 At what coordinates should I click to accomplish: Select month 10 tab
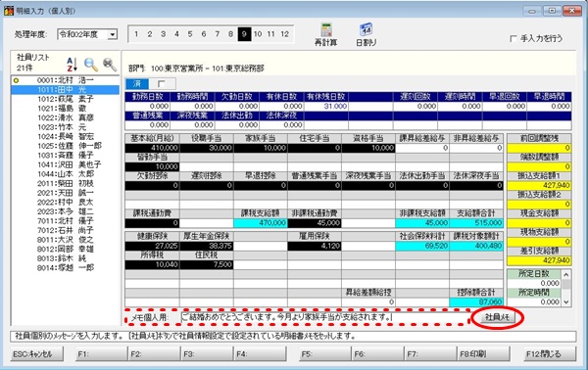pos(258,34)
